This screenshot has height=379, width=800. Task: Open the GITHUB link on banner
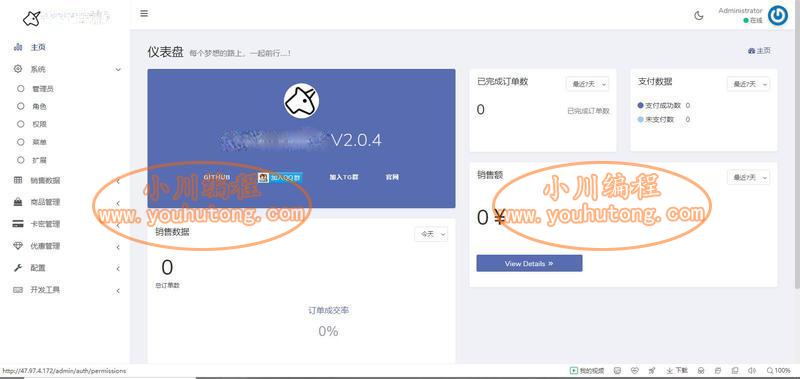point(217,177)
